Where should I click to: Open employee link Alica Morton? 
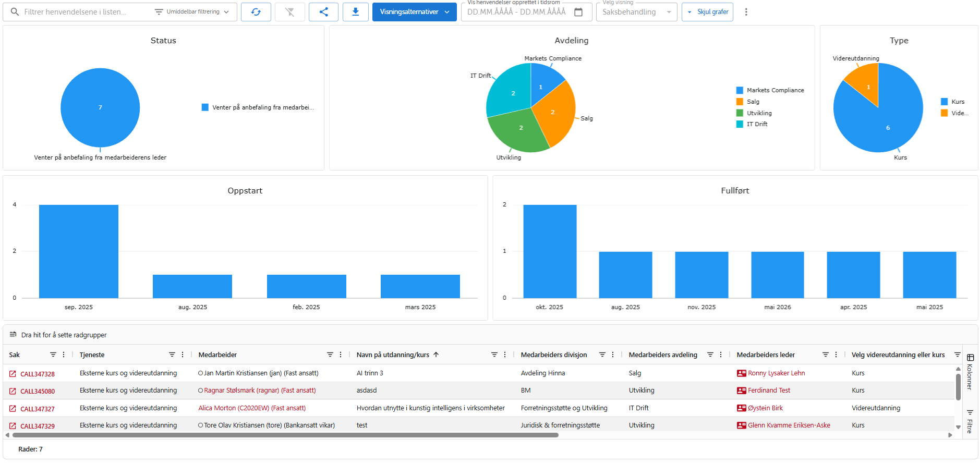click(x=252, y=408)
